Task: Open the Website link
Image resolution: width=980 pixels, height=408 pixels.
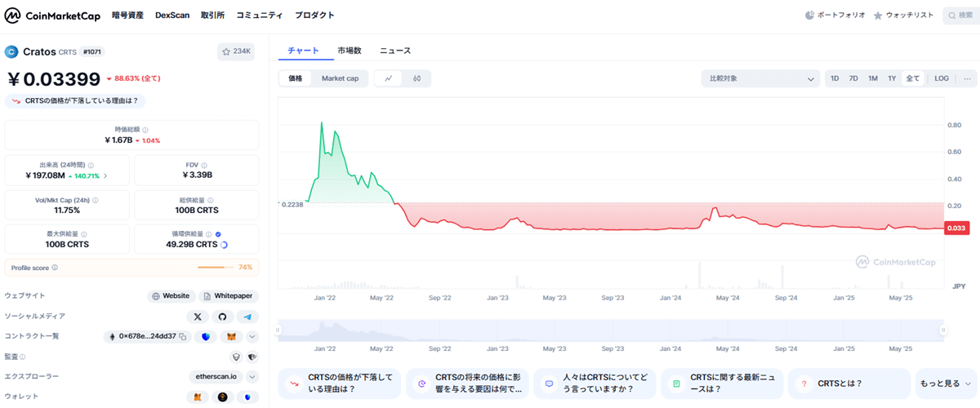Action: pyautogui.click(x=171, y=296)
